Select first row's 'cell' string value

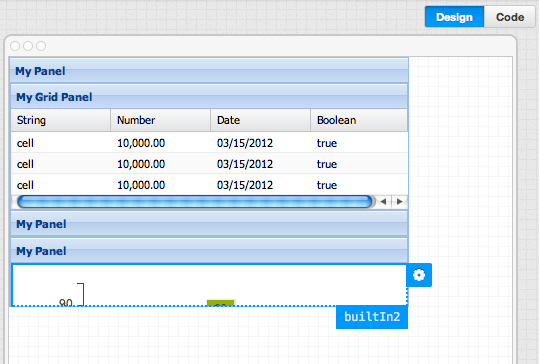click(x=25, y=143)
